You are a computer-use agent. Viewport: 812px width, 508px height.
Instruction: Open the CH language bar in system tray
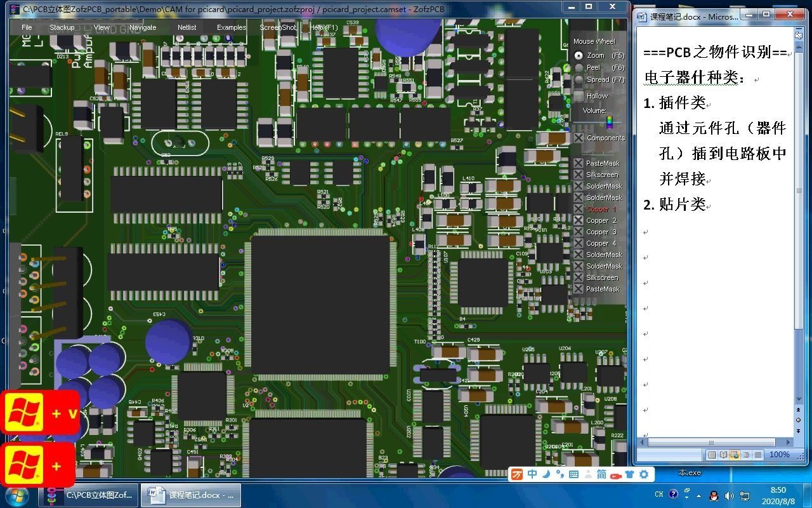click(658, 495)
